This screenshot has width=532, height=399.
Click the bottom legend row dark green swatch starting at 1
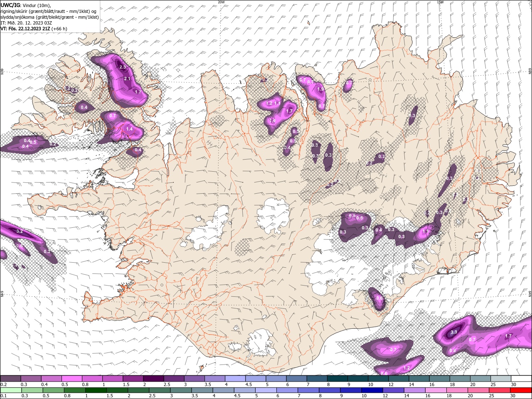coord(96,390)
